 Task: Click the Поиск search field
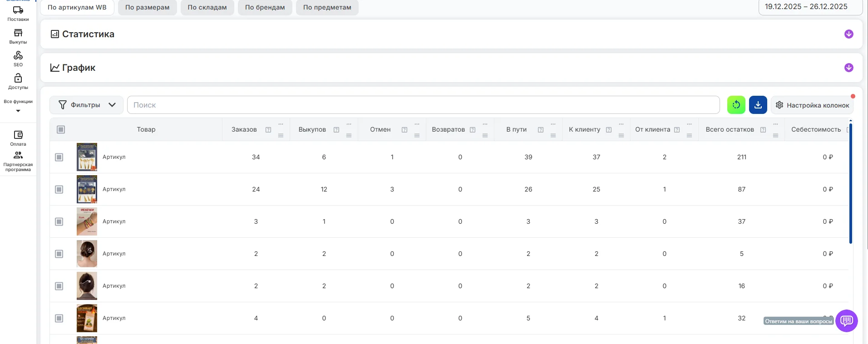[423, 105]
